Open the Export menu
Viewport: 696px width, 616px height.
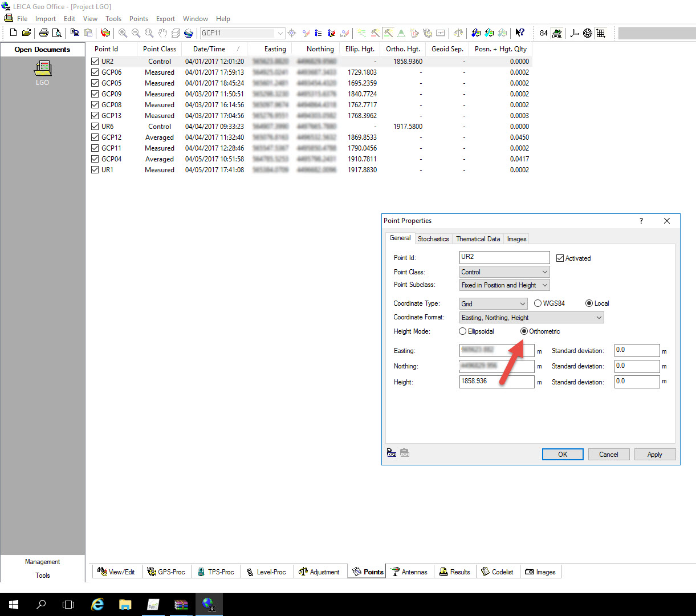pyautogui.click(x=165, y=19)
